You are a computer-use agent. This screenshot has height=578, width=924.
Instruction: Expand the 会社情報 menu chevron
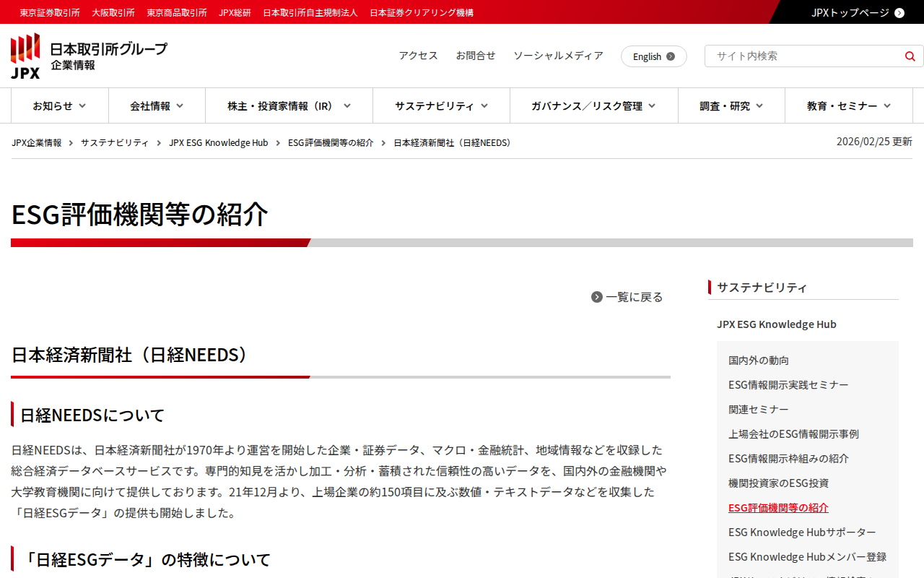180,106
